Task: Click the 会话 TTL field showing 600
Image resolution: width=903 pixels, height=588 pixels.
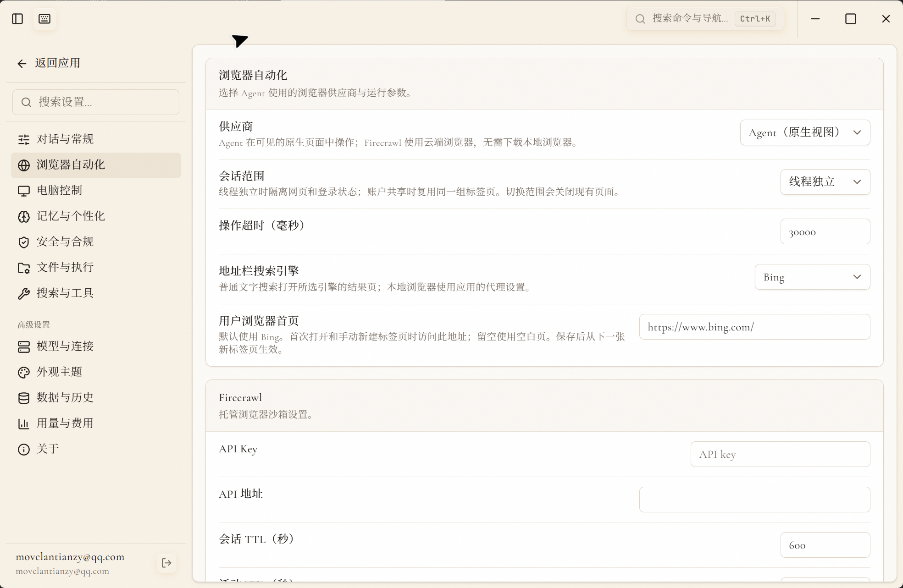Action: [x=825, y=545]
